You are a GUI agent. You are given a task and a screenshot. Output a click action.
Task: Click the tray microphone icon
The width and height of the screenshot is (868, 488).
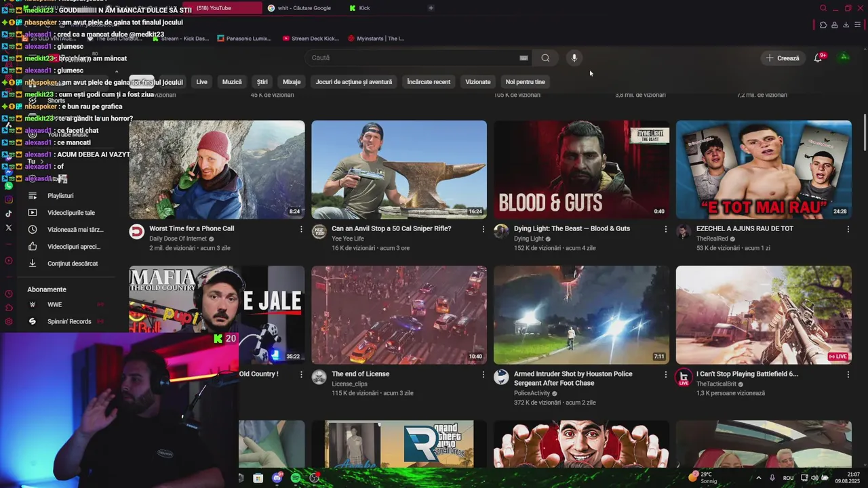coord(772,478)
